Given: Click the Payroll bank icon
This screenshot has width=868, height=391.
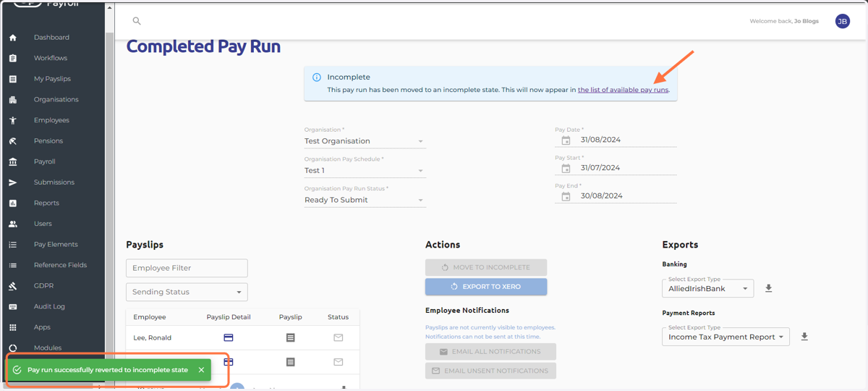Looking at the screenshot, I should pyautogui.click(x=13, y=161).
